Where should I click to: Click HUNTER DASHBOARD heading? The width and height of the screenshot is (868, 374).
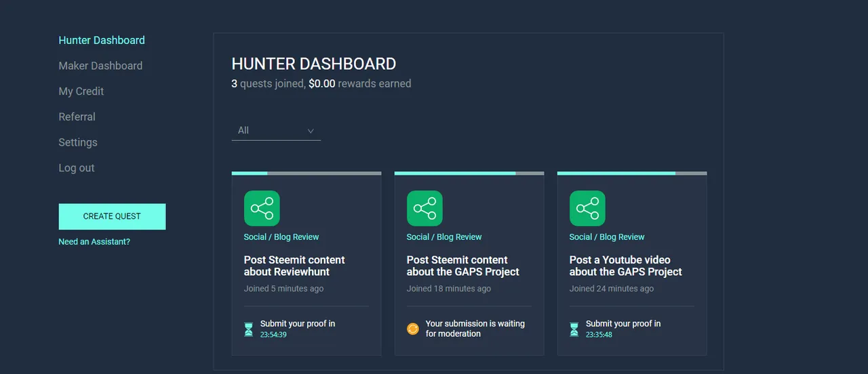pos(314,64)
